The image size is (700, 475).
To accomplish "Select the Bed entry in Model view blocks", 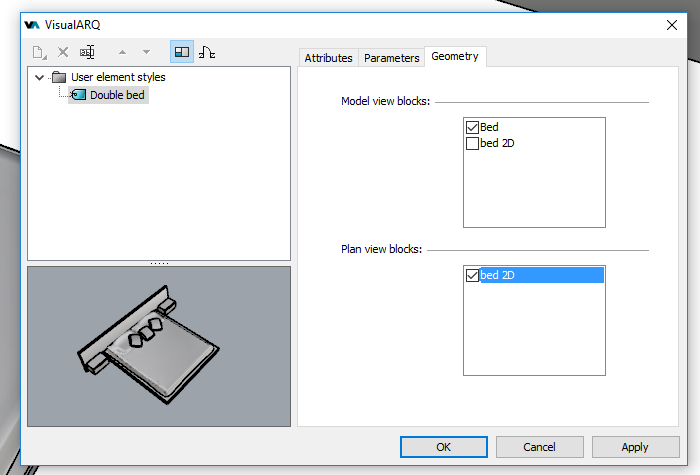I will (489, 127).
